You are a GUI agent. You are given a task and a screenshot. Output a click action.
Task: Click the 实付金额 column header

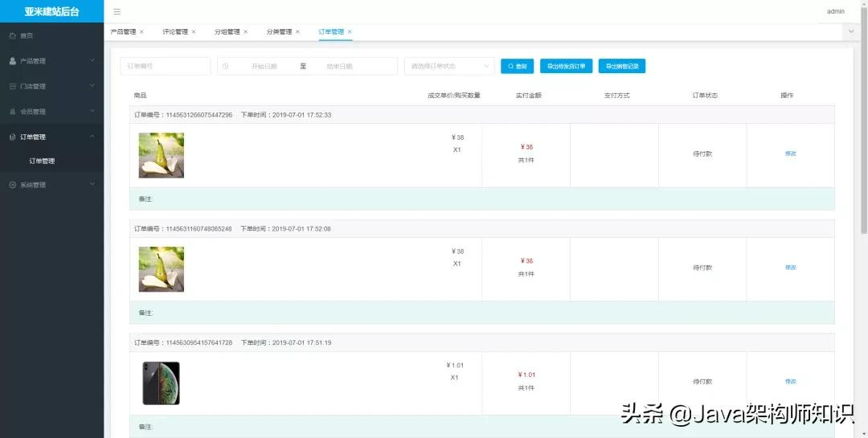529,96
